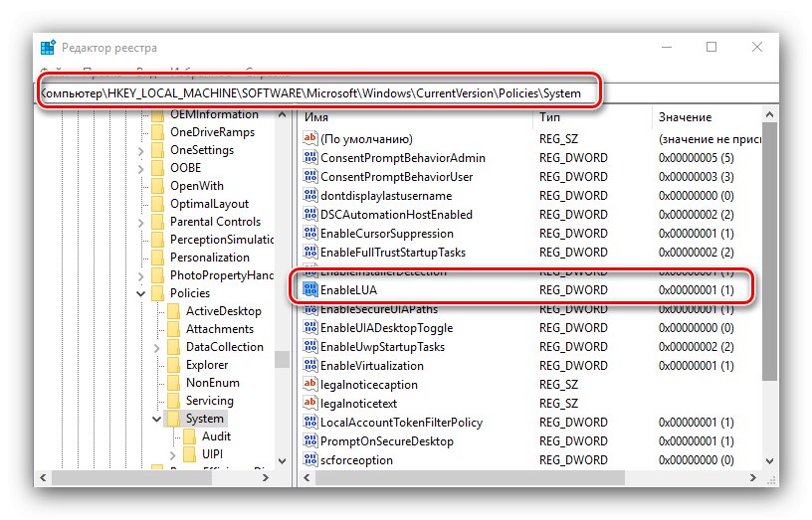Expand the PhotoPropertyHandler node
This screenshot has height=520, width=812.
tap(141, 276)
